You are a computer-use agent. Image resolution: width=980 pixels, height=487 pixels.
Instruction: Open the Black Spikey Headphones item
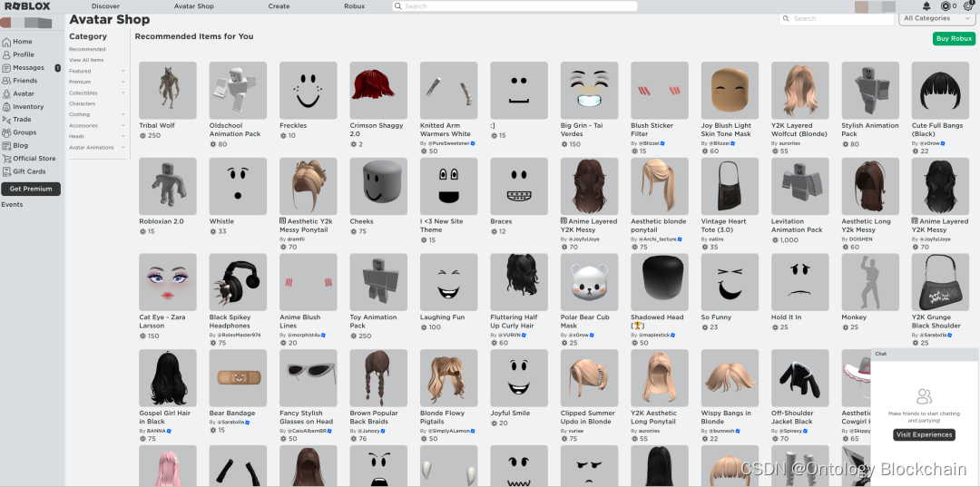point(238,282)
